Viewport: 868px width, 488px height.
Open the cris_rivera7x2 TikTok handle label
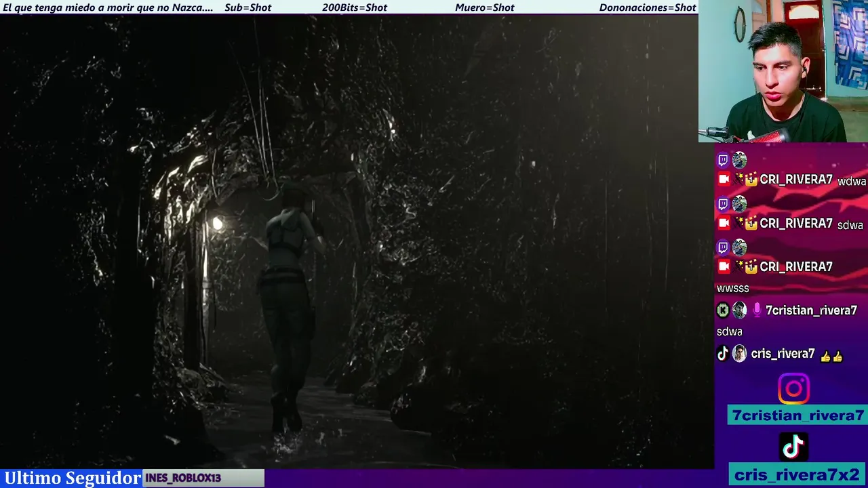797,474
